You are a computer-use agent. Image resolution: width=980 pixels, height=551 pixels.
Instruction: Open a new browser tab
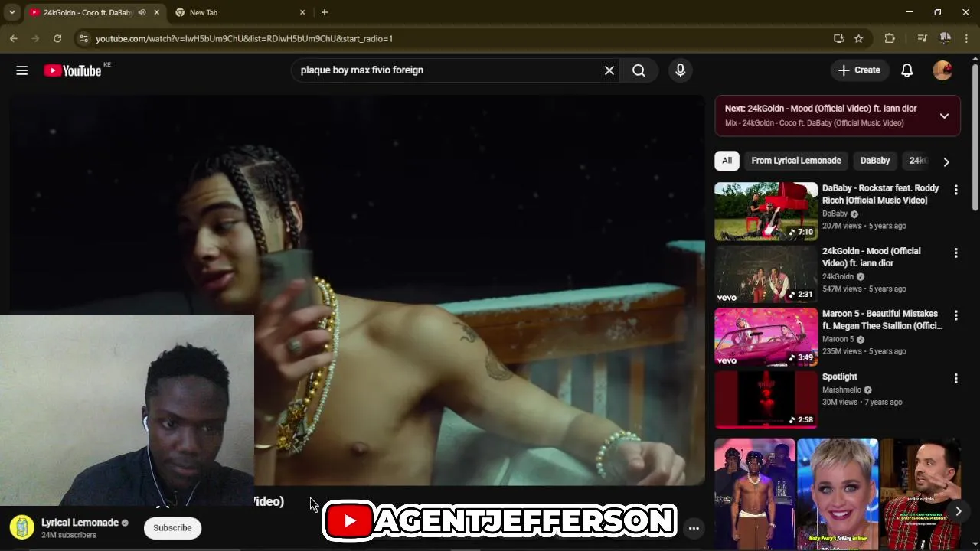[x=325, y=12]
